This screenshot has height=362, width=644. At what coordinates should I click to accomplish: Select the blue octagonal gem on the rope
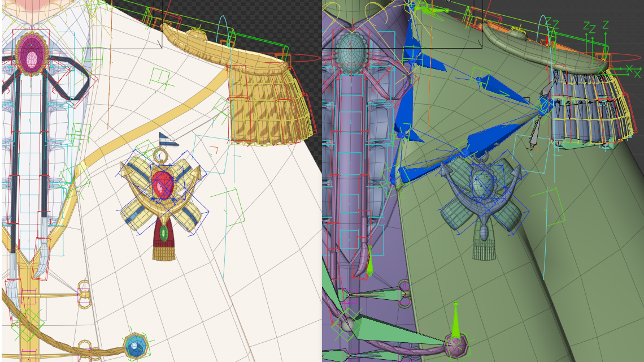pos(135,346)
